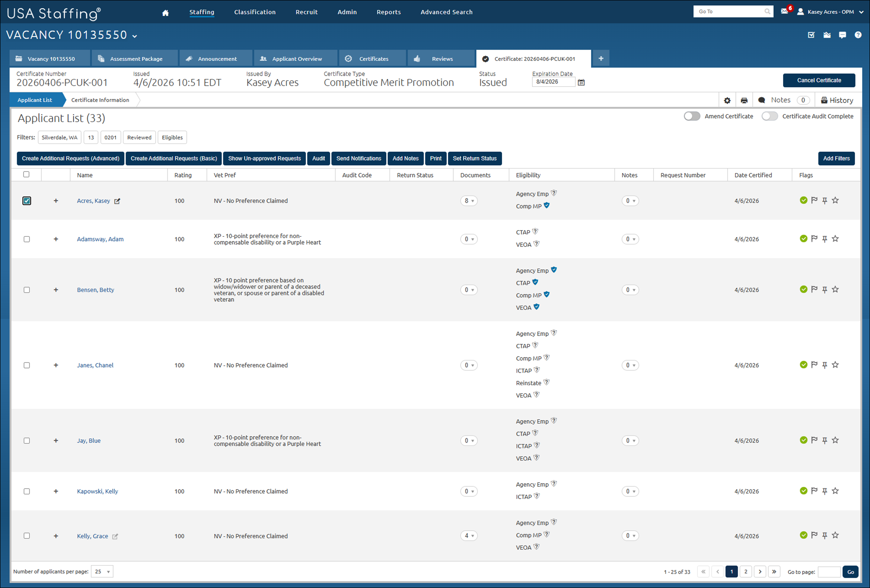Click Create Additional Requests (Advanced)

(x=70, y=159)
